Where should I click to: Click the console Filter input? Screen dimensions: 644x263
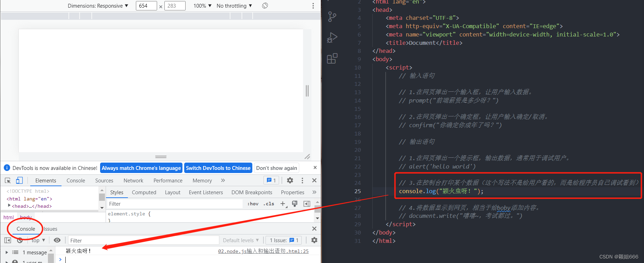point(144,240)
